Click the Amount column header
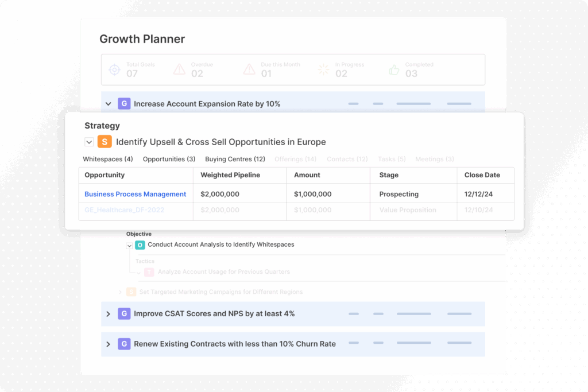The height and width of the screenshot is (392, 588). click(307, 175)
